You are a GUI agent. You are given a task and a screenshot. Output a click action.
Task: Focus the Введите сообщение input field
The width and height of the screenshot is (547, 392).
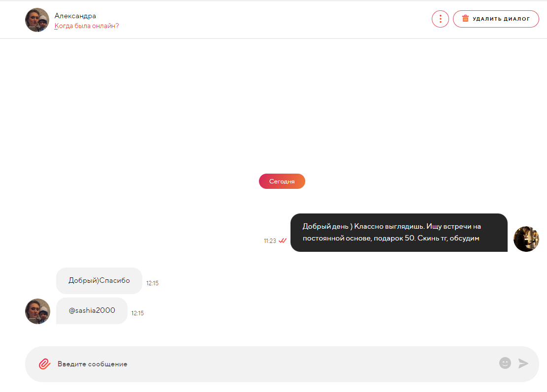(x=276, y=364)
